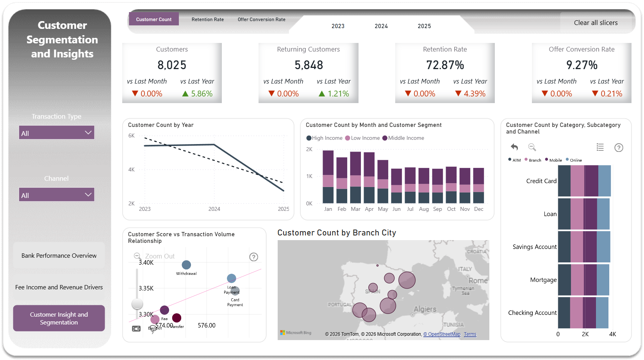This screenshot has height=360, width=644.
Task: Click the Zoom Out magnifier in the scatter chart
Action: coord(137,256)
